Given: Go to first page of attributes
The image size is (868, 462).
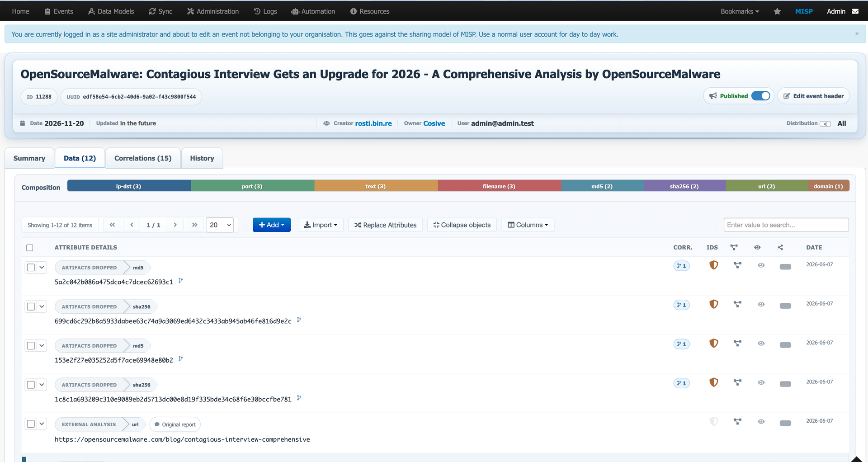Looking at the screenshot, I should pyautogui.click(x=112, y=225).
